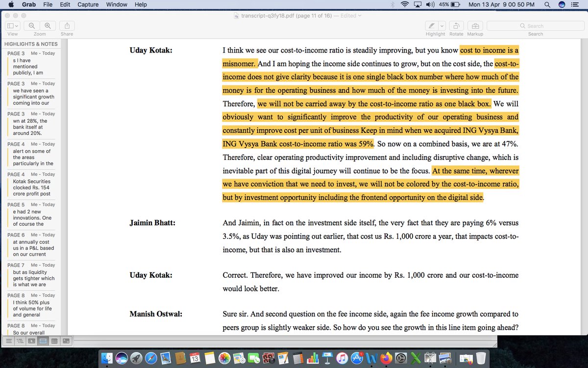Open Launchpad rocket icon in Dock
The image size is (588, 368).
point(137,358)
